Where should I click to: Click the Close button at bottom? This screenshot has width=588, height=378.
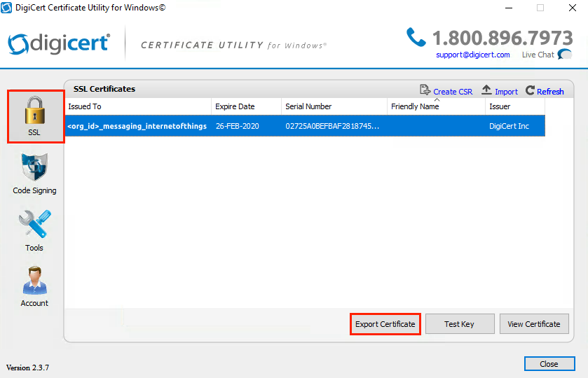point(549,364)
